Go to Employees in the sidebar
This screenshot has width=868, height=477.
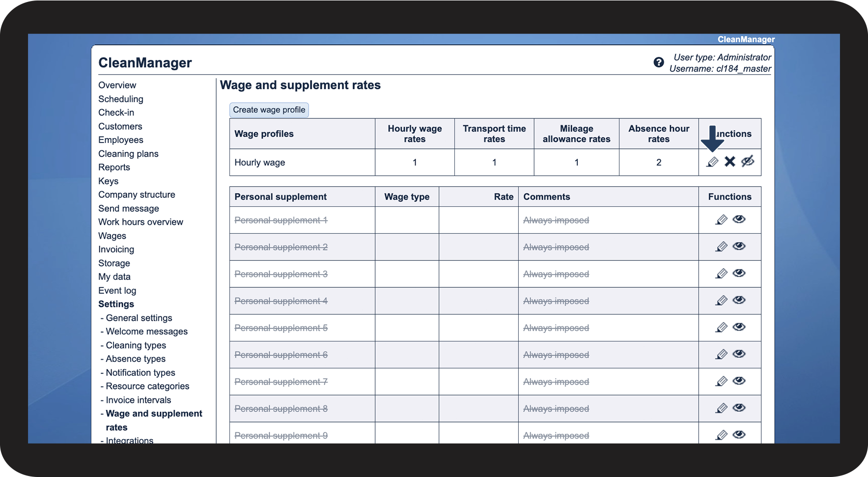point(121,140)
